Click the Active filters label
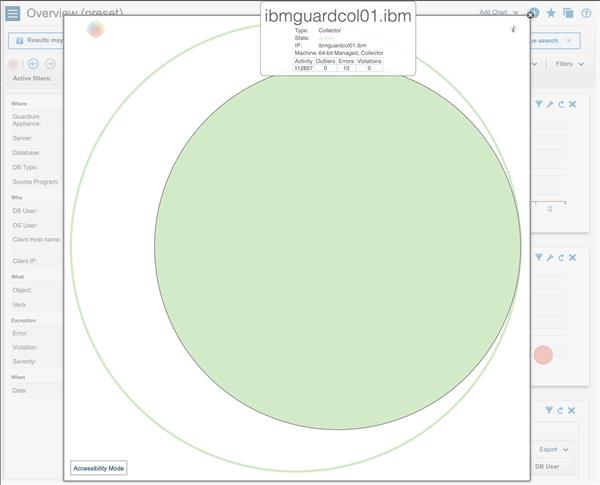 tap(32, 78)
